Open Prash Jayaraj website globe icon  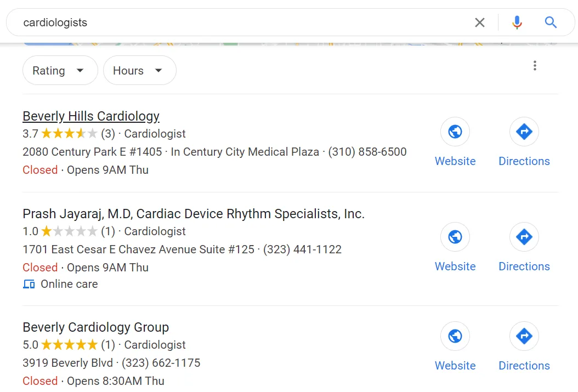pos(455,237)
